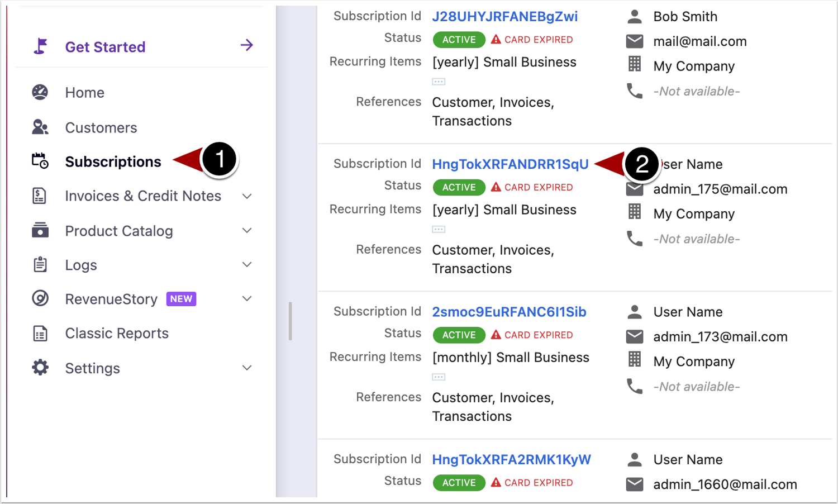Click the Settings gear icon

point(40,368)
